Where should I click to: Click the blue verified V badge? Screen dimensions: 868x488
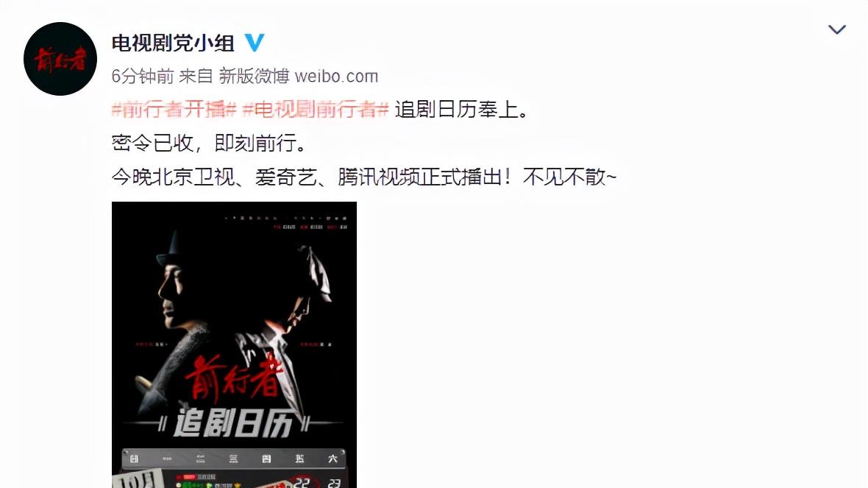tap(255, 43)
